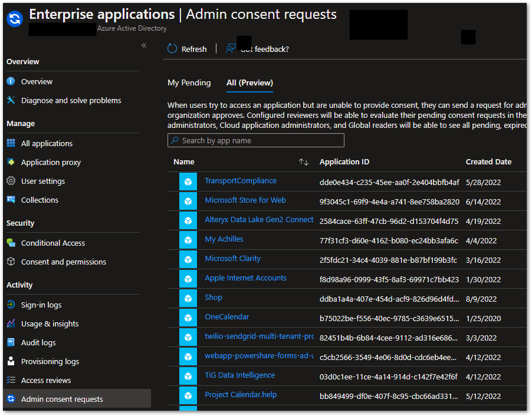Viewport: 532px width, 416px height.
Task: Open Usage & insights menu item
Action: [x=50, y=324]
